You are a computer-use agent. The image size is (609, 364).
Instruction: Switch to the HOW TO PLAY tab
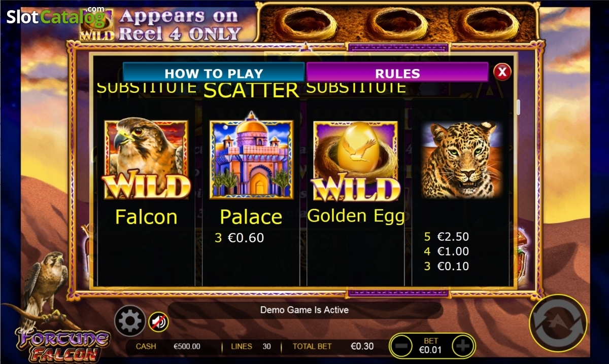[x=214, y=73]
